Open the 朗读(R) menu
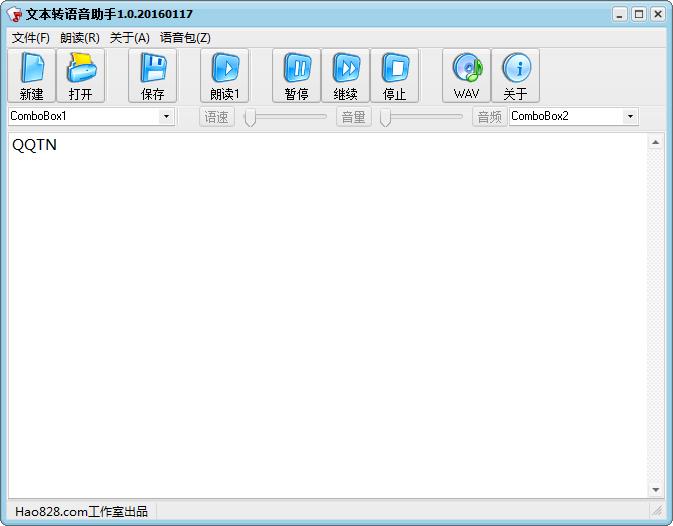The height and width of the screenshot is (526, 673). [x=80, y=38]
